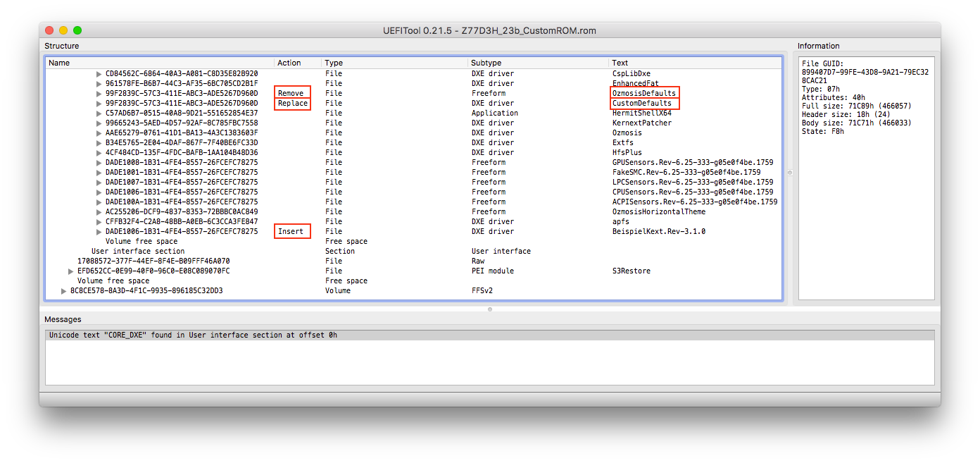980x463 pixels.
Task: Click the FFSv2 subtype cell
Action: pyautogui.click(x=482, y=290)
